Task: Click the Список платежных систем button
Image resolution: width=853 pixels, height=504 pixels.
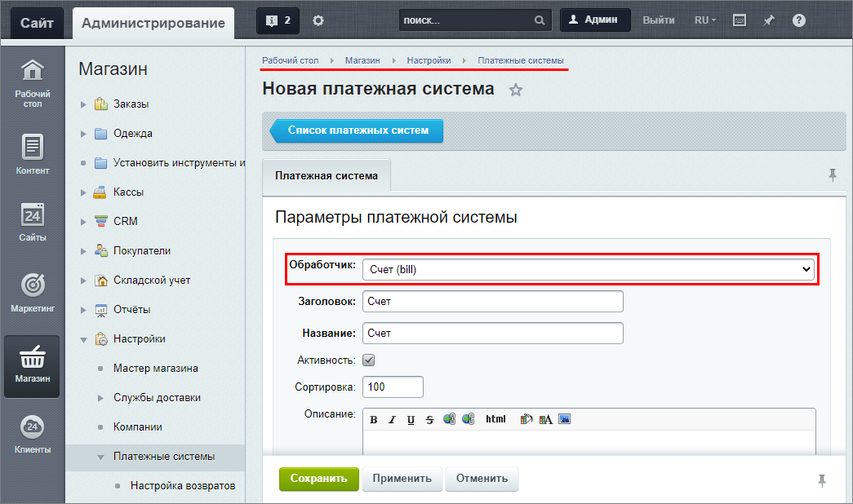Action: (x=358, y=130)
